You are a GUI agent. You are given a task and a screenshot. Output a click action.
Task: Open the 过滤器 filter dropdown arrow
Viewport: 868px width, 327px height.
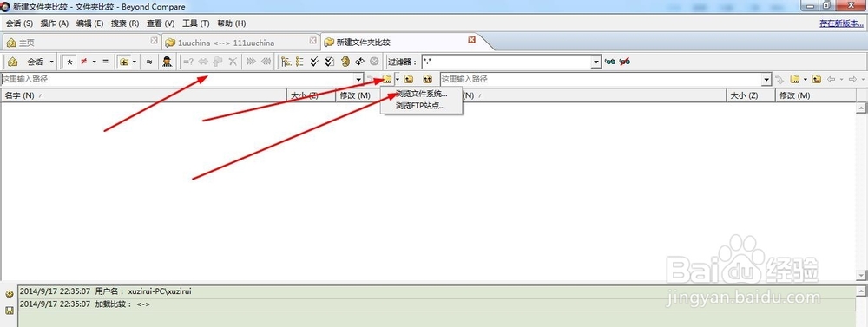(596, 62)
